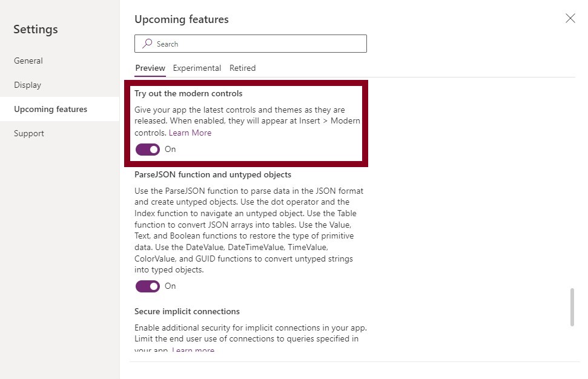Click the Upcoming features dialog title
The image size is (588, 379).
(x=182, y=19)
